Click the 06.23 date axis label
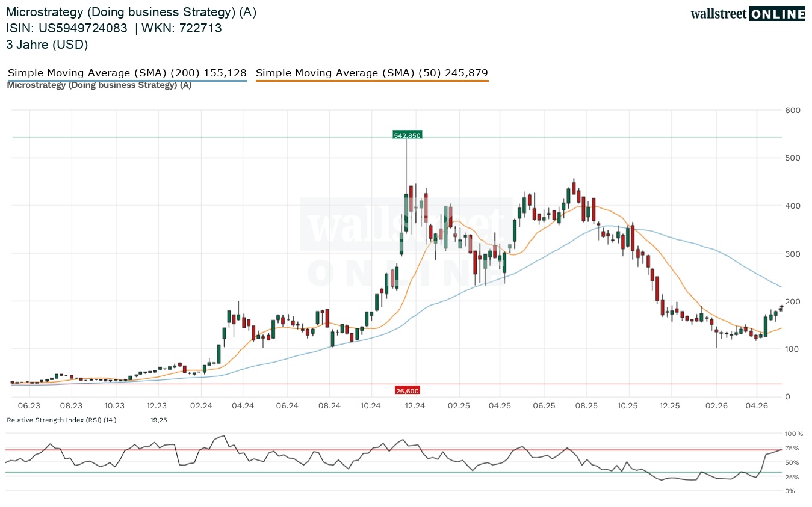Image resolution: width=812 pixels, height=507 pixels. (29, 406)
